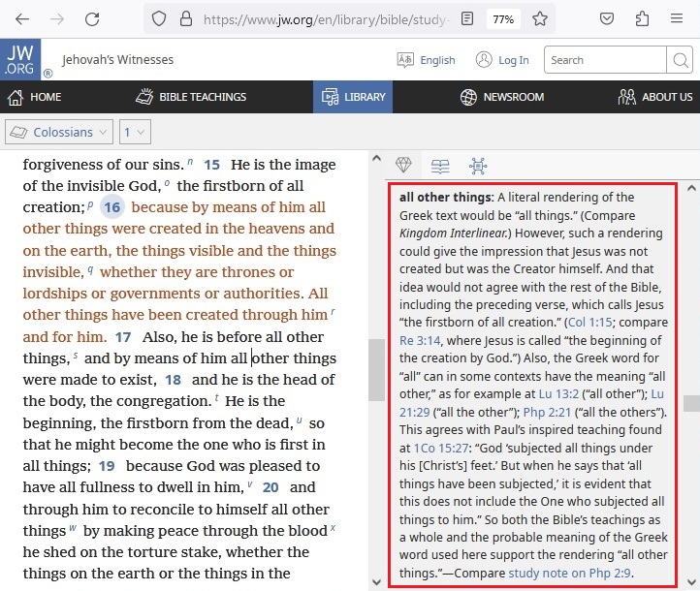The height and width of the screenshot is (591, 700).
Task: Select verse number 18
Action: pyautogui.click(x=173, y=380)
